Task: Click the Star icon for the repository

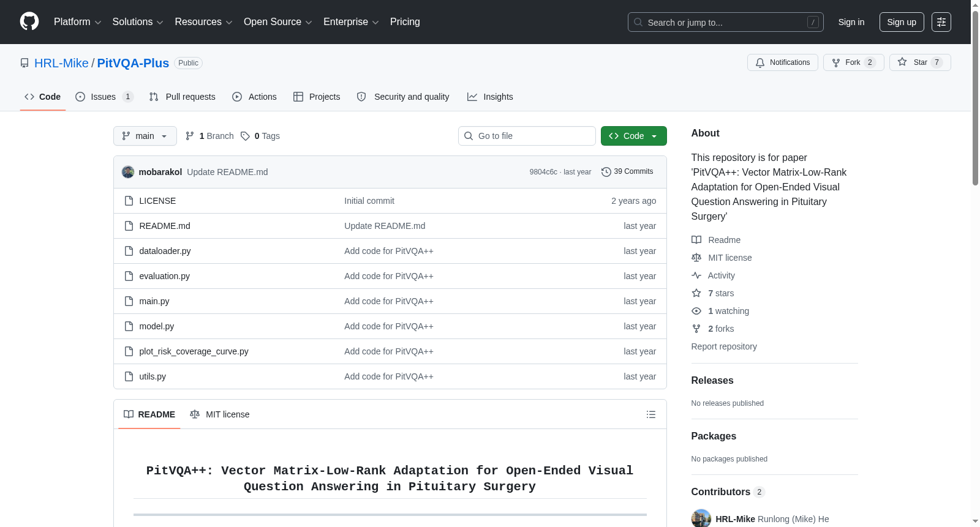Action: point(902,62)
